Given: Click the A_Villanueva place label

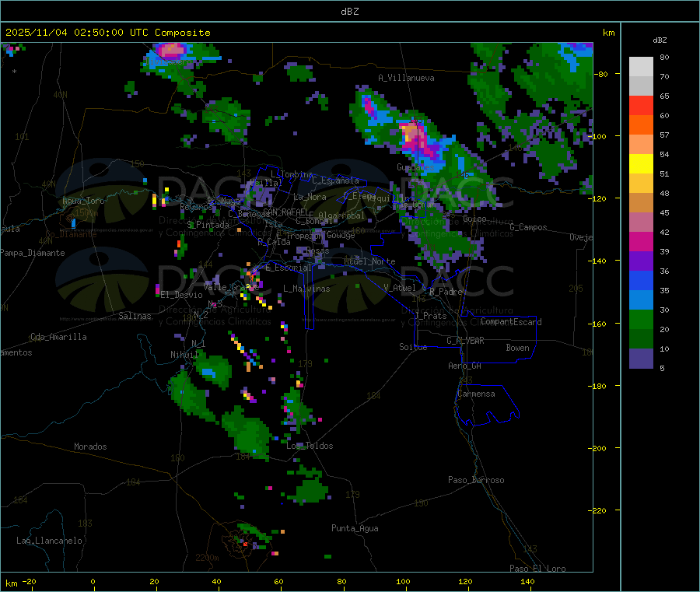Looking at the screenshot, I should tap(406, 78).
